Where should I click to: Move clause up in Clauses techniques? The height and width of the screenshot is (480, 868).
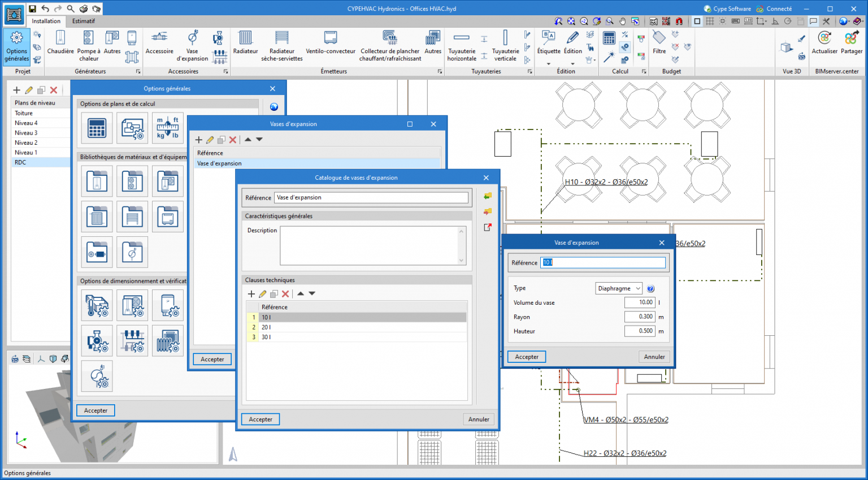coord(301,294)
